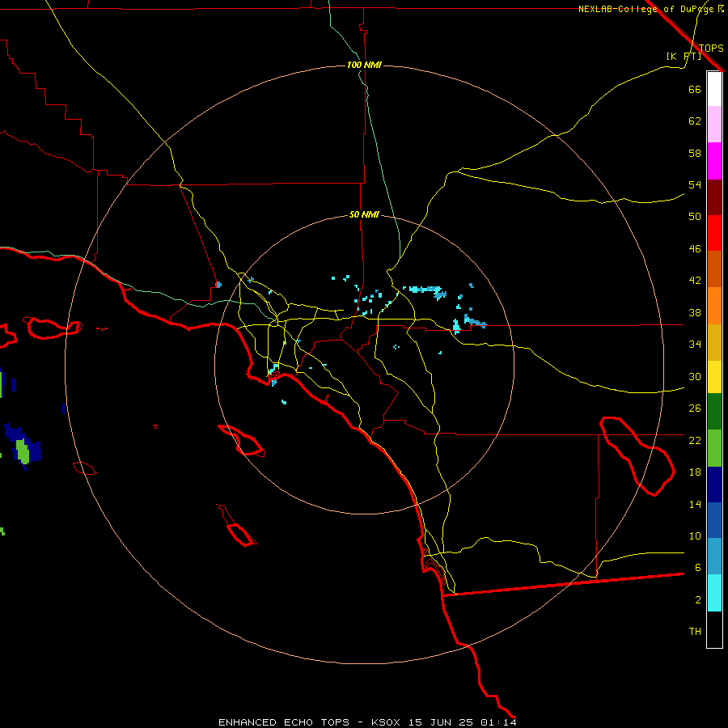The height and width of the screenshot is (728, 728).
Task: Choose the medium blue legend swatch
Action: [714, 520]
